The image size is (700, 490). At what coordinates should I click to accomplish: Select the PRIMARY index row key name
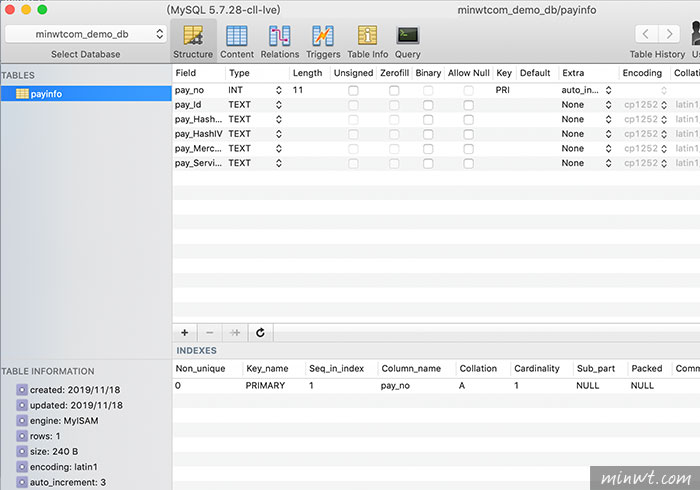coord(265,386)
